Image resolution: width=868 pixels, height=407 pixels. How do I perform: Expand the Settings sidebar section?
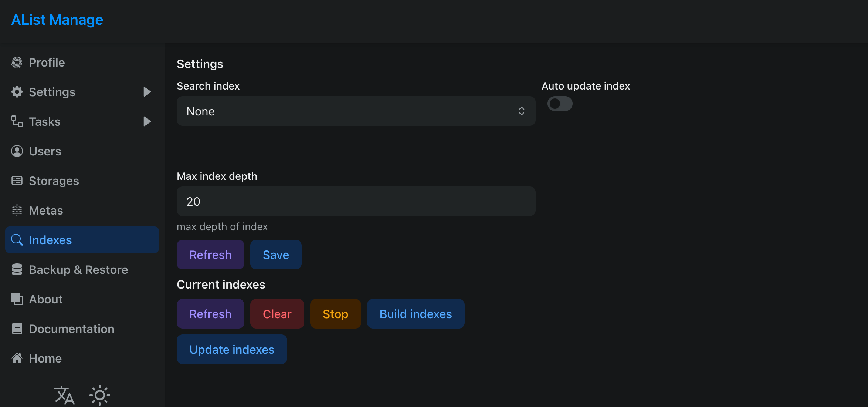(x=147, y=92)
